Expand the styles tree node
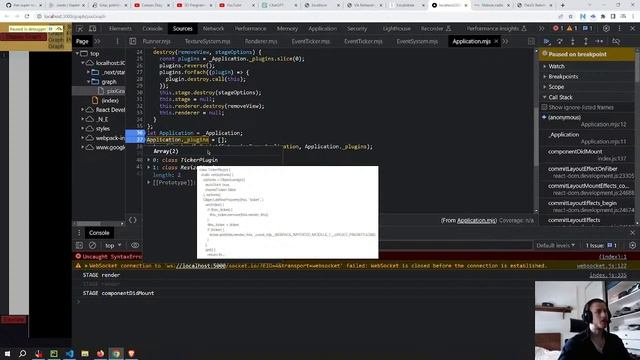The height and width of the screenshot is (360, 640). (83, 129)
